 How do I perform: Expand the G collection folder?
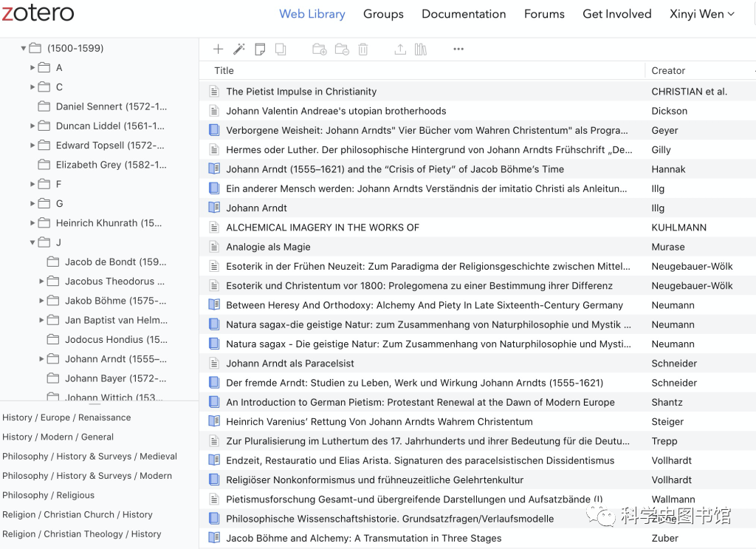32,204
